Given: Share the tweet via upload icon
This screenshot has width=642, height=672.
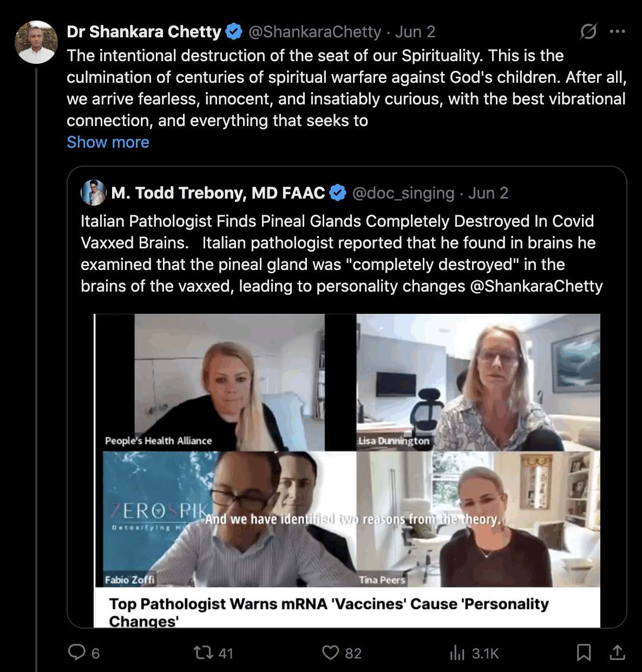Looking at the screenshot, I should pyautogui.click(x=617, y=653).
